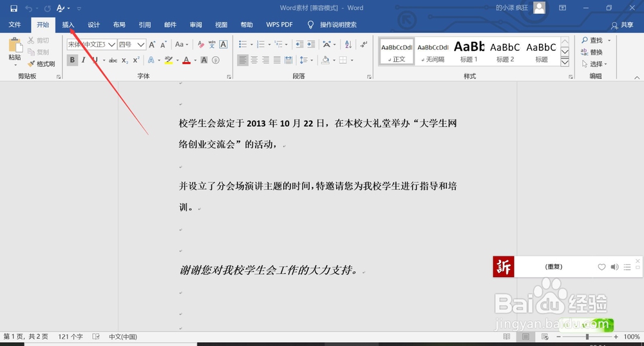
Task: Apply character shading icon
Action: [x=204, y=61]
